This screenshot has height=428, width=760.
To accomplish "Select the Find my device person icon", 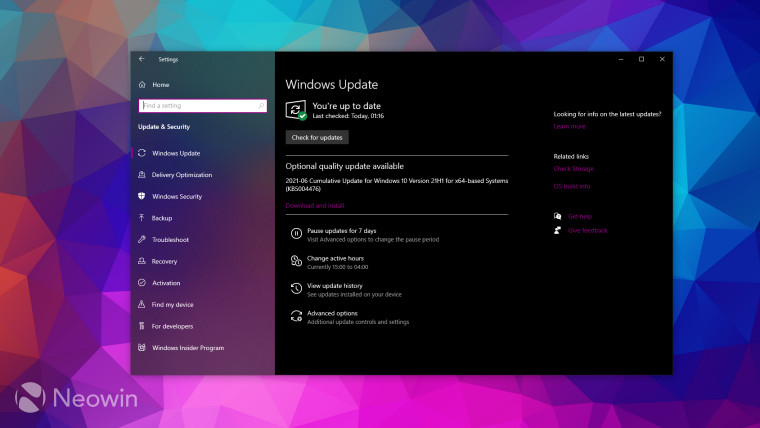I will click(142, 304).
